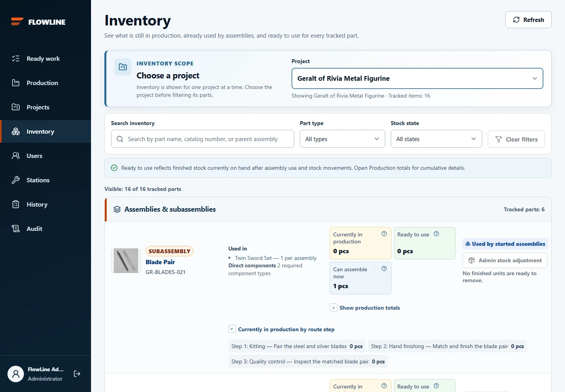Go to Ready work in sidebar

[46, 58]
